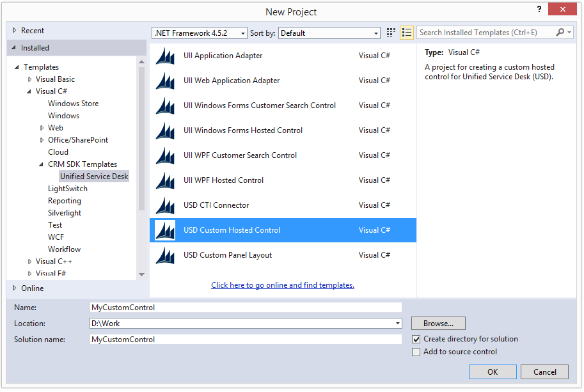The height and width of the screenshot is (392, 584).
Task: Select the UII WPF Hosted Control template
Action: (223, 180)
